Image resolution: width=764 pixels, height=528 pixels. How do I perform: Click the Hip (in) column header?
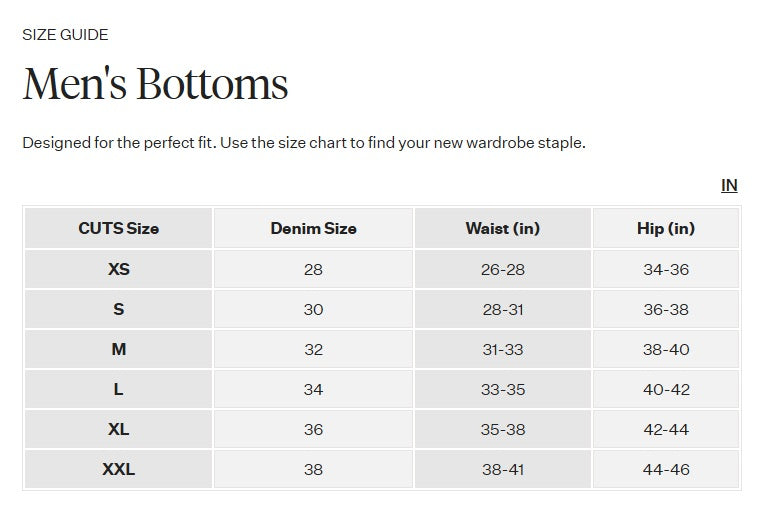(665, 228)
